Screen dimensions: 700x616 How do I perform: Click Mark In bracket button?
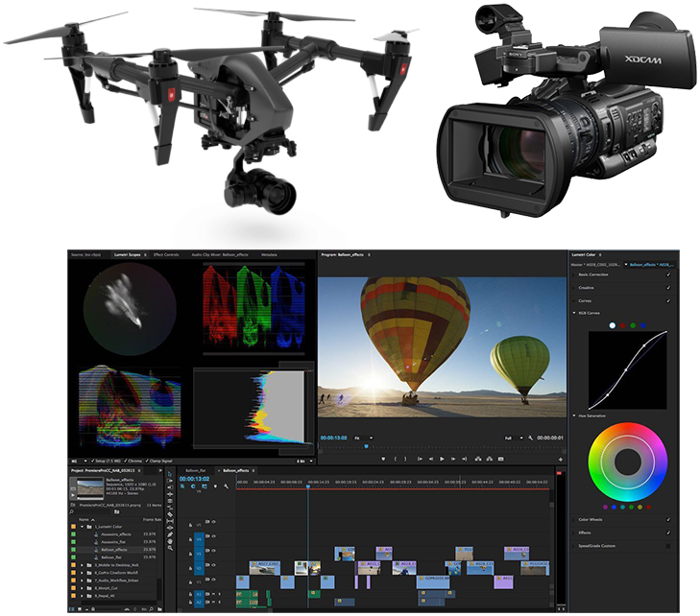tap(395, 459)
